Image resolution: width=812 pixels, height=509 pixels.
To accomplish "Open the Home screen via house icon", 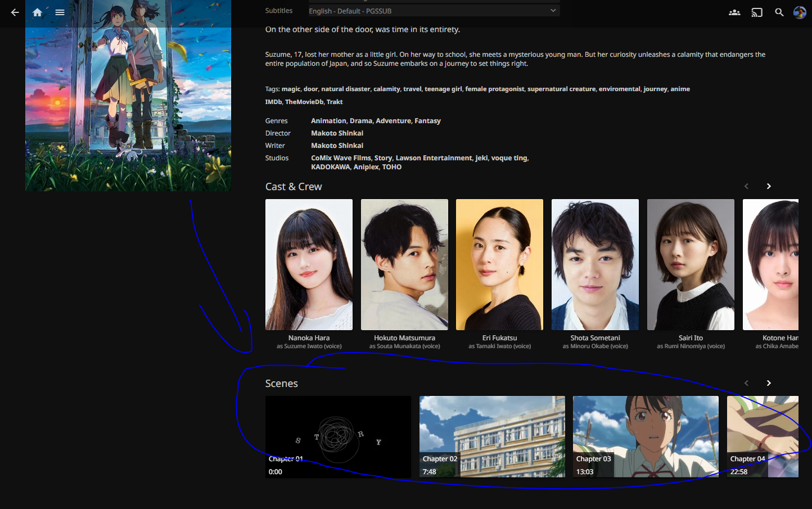I will pyautogui.click(x=37, y=12).
